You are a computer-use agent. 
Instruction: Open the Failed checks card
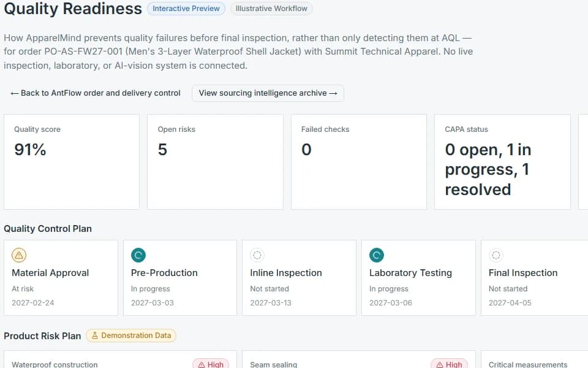click(x=359, y=162)
